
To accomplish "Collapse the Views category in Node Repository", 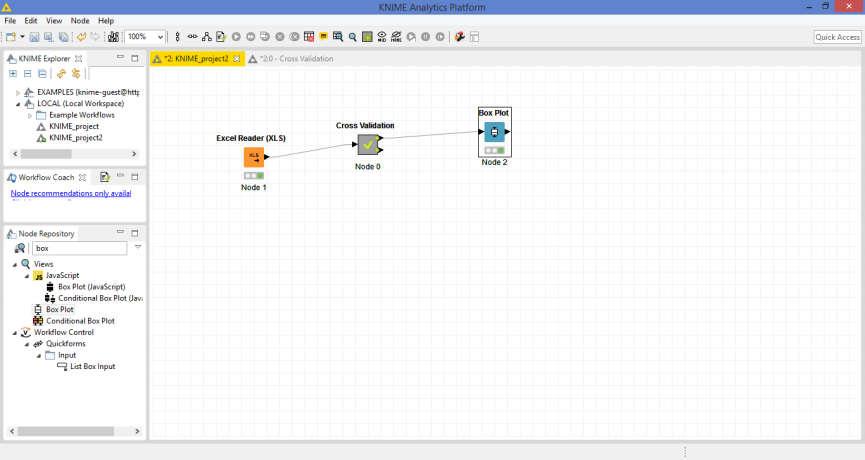I will (15, 264).
